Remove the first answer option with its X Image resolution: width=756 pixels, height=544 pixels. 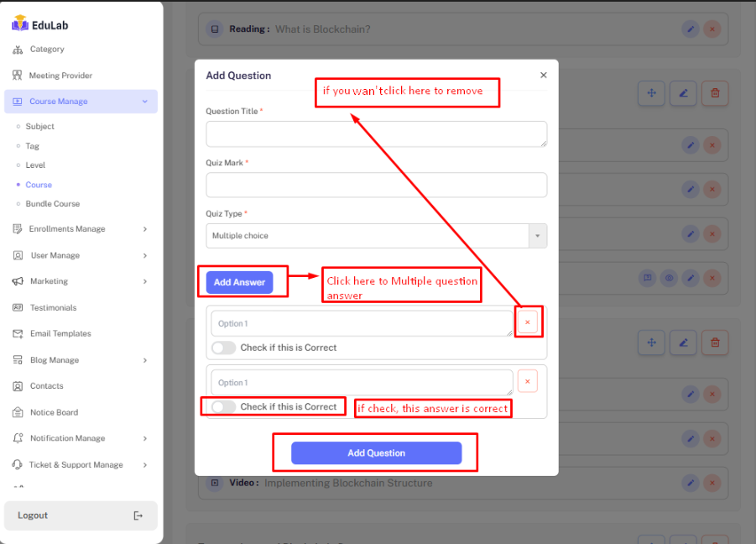(527, 322)
